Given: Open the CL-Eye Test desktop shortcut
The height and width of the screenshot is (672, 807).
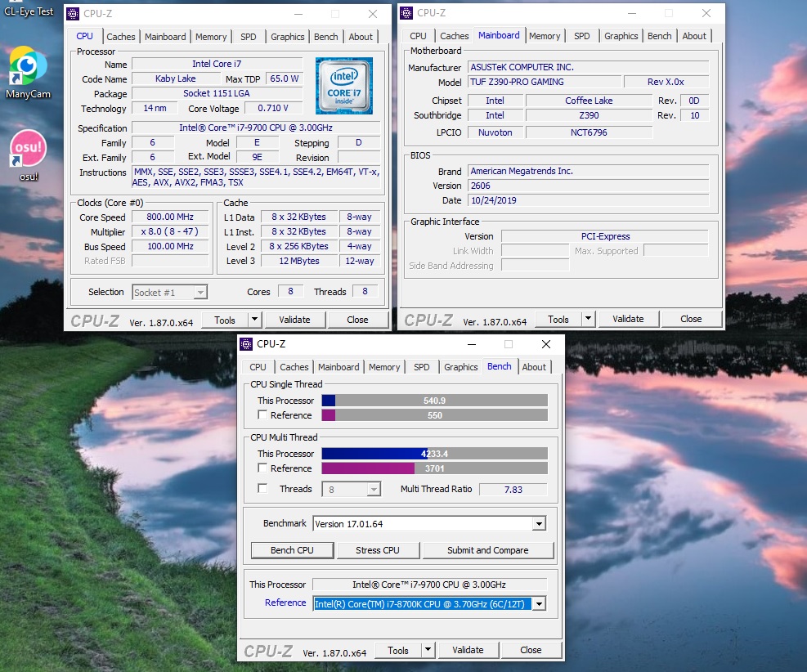Looking at the screenshot, I should pyautogui.click(x=29, y=10).
